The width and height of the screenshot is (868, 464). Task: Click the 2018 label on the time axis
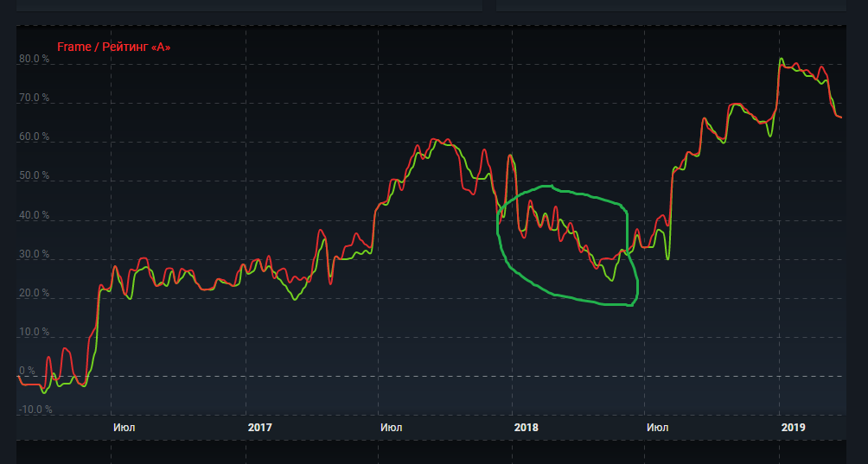tap(527, 427)
